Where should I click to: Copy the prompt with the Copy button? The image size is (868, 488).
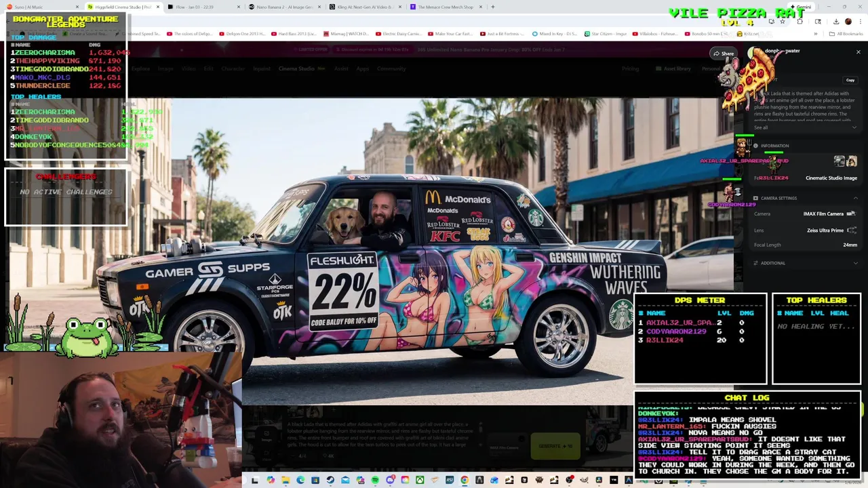coord(850,80)
